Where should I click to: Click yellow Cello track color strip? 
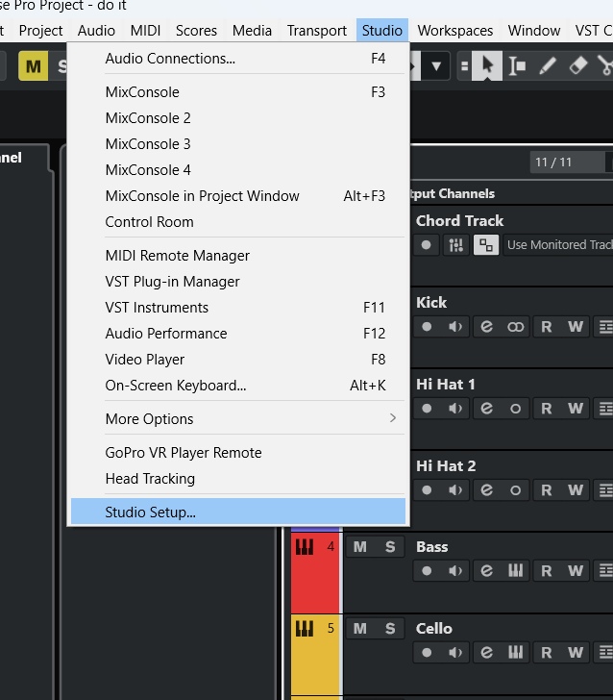point(315,654)
